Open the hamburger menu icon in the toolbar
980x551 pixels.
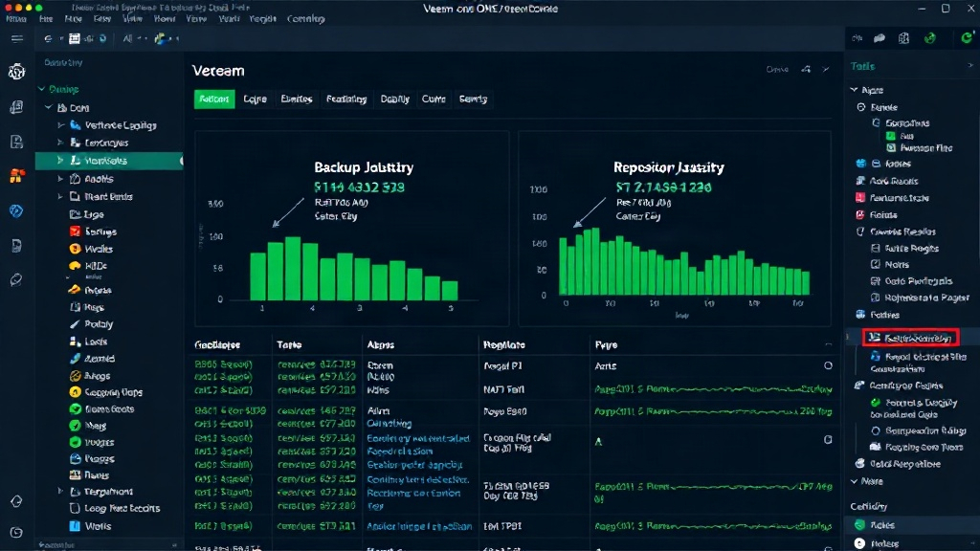coord(17,38)
